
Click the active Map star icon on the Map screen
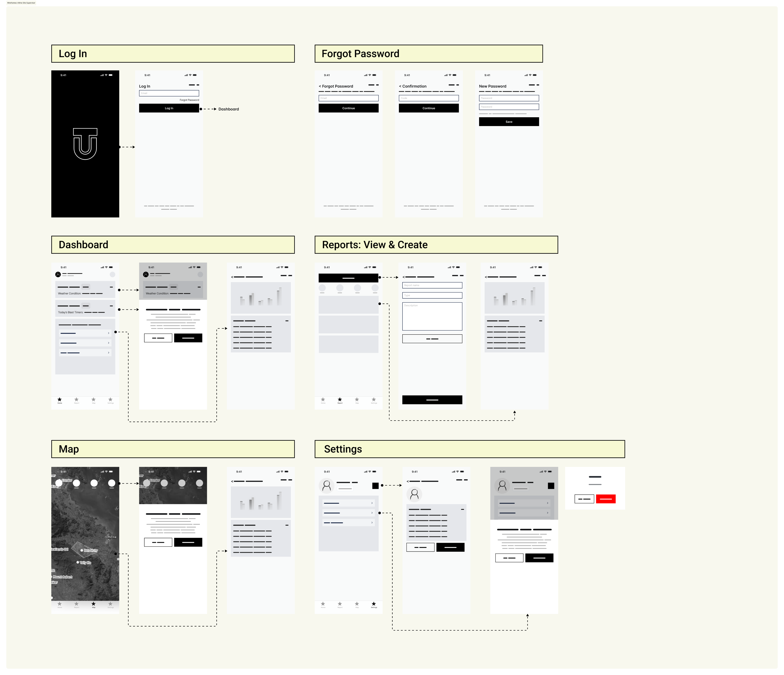93,604
